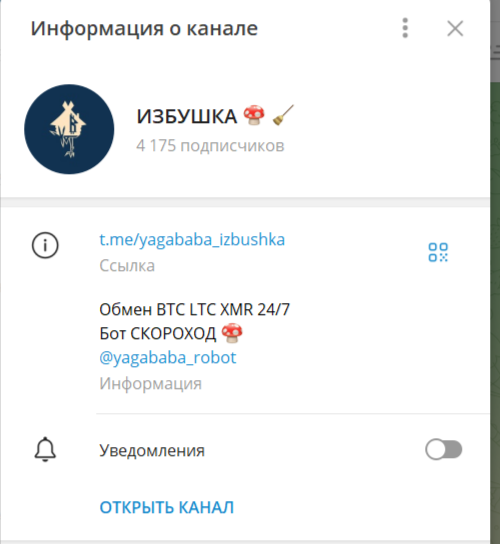Screen dimensions: 500x544
Task: Open the @yagababa_robot bot mention
Action: (x=168, y=357)
